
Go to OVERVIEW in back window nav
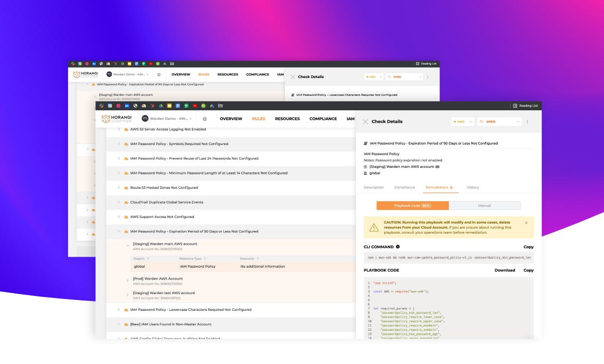(x=181, y=74)
